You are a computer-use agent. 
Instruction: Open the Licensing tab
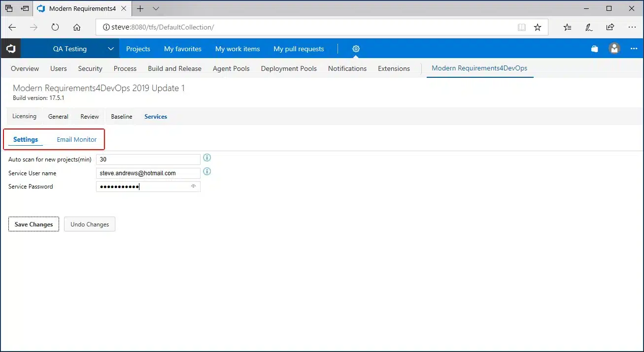point(24,117)
